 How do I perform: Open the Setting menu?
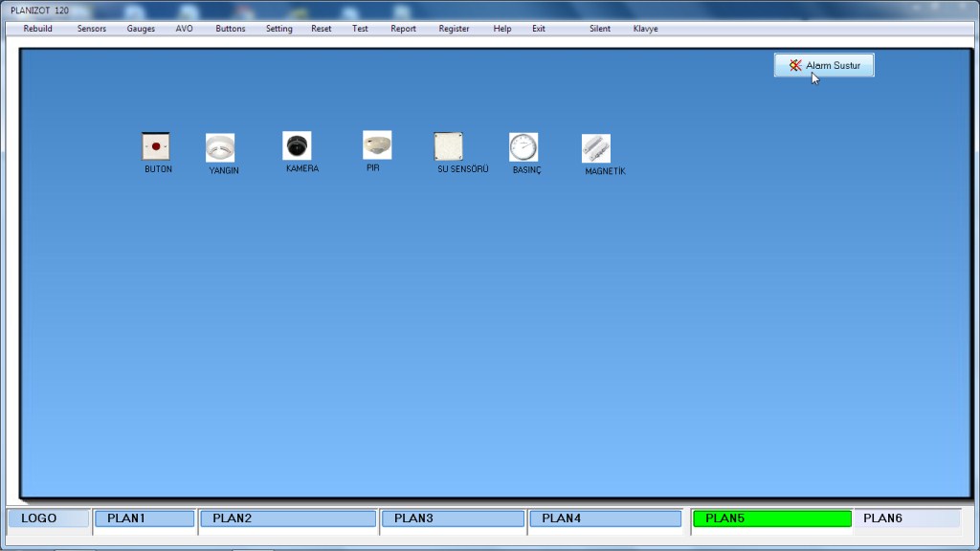click(279, 29)
